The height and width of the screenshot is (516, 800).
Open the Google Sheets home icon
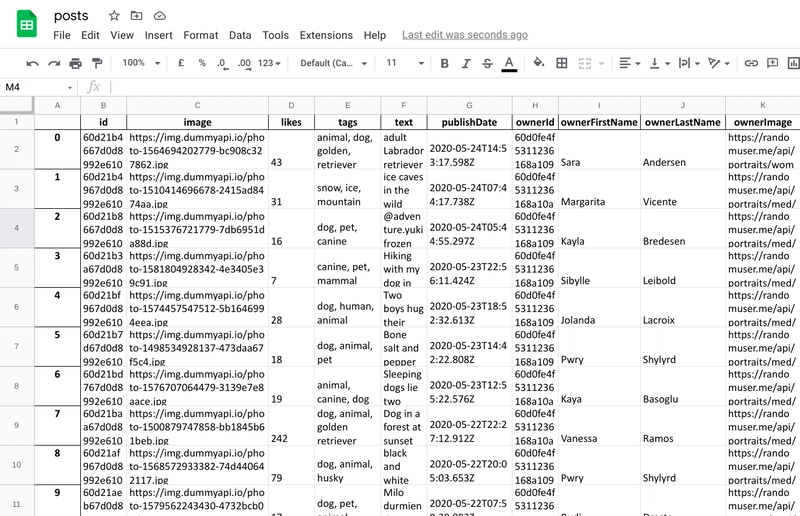tap(27, 24)
